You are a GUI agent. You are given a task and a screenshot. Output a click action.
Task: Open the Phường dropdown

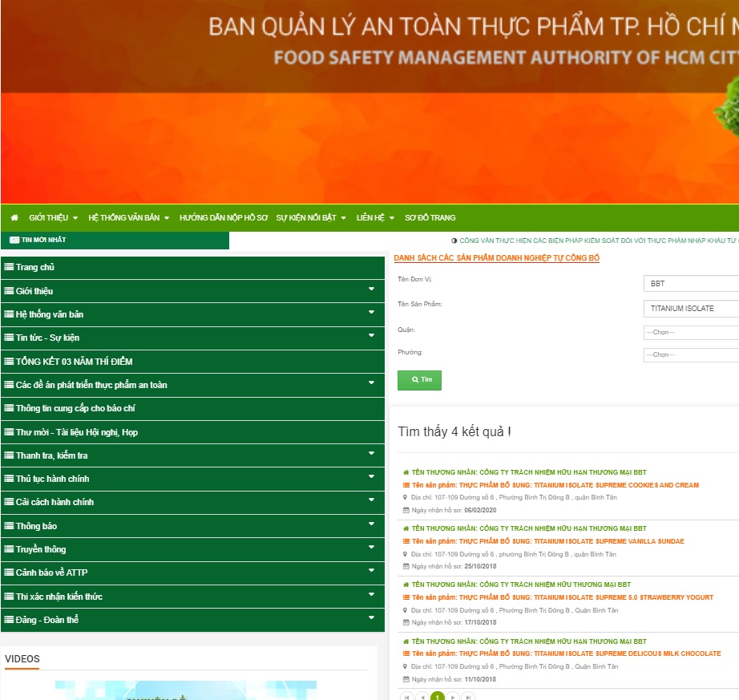pyautogui.click(x=691, y=354)
